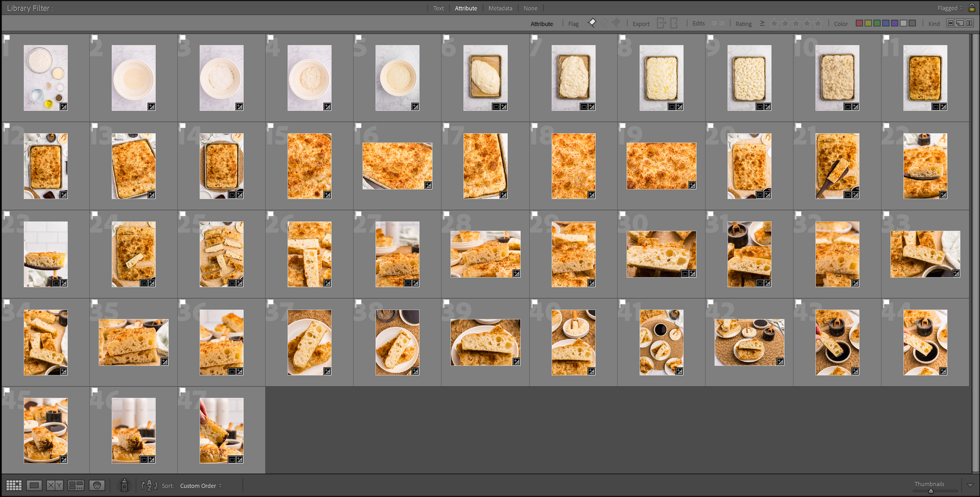The image size is (980, 497).
Task: Select the Painter spray can tool
Action: click(x=124, y=485)
